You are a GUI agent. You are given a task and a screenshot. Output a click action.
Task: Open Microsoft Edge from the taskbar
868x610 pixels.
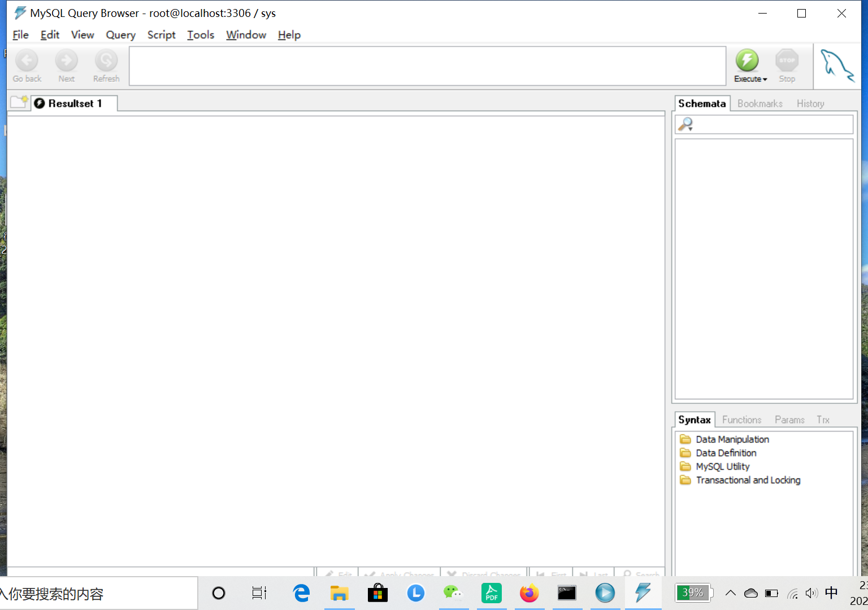click(302, 593)
